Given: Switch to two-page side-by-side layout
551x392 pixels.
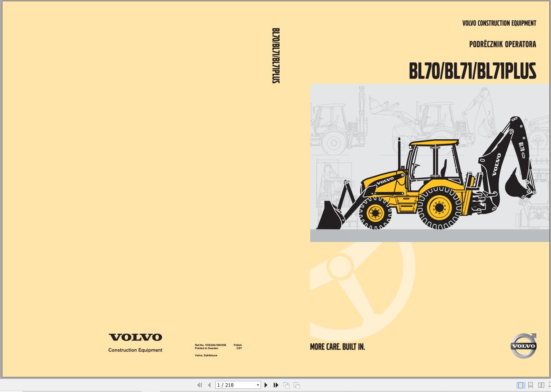Looking at the screenshot, I should (541, 385).
